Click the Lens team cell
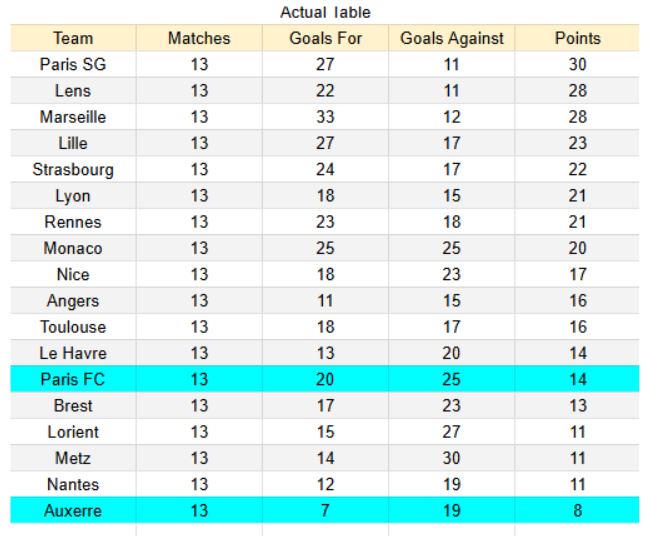This screenshot has height=536, width=654. (73, 91)
